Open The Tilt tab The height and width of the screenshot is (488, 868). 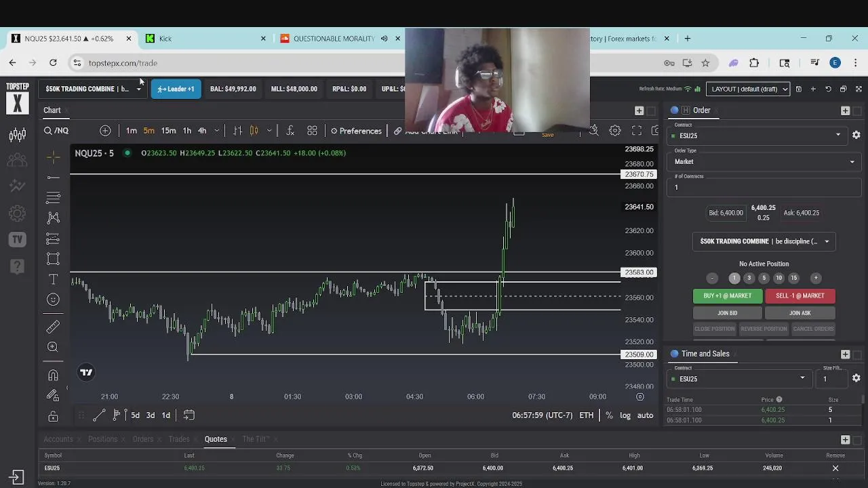click(x=256, y=439)
